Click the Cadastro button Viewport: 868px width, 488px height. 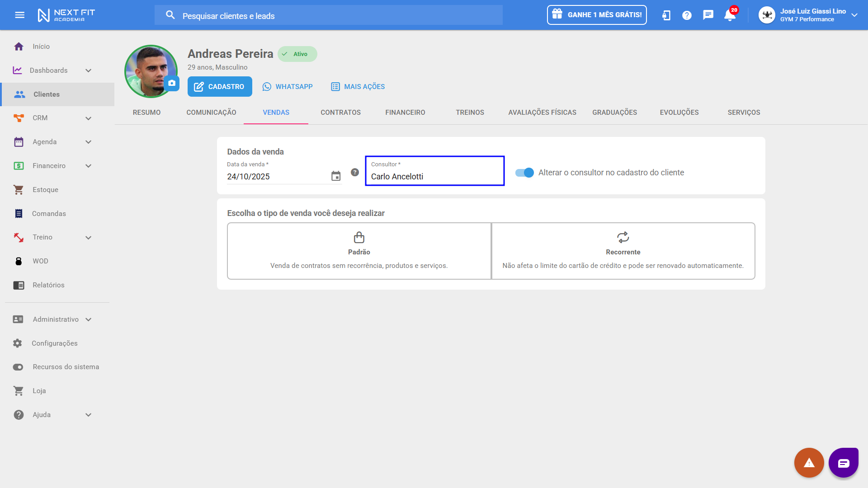(220, 87)
